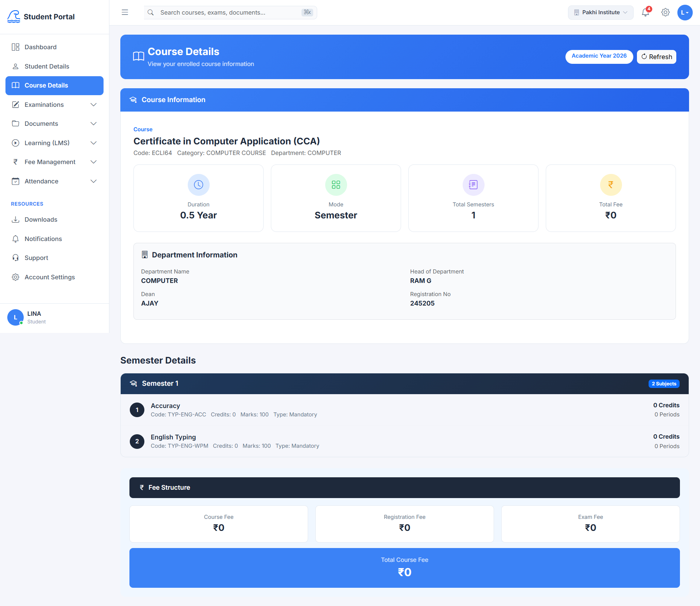The height and width of the screenshot is (606, 700).
Task: Open Student Details page
Action: tap(55, 66)
